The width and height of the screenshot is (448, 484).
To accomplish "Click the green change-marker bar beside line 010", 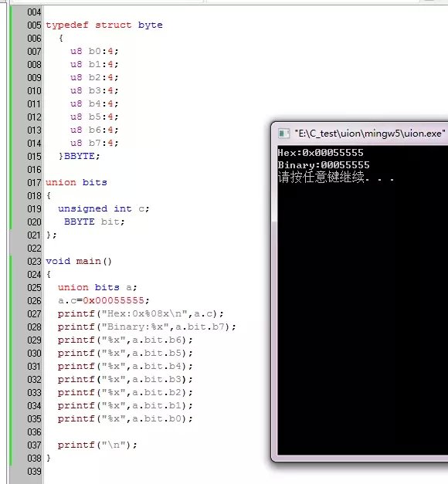I will point(11,91).
